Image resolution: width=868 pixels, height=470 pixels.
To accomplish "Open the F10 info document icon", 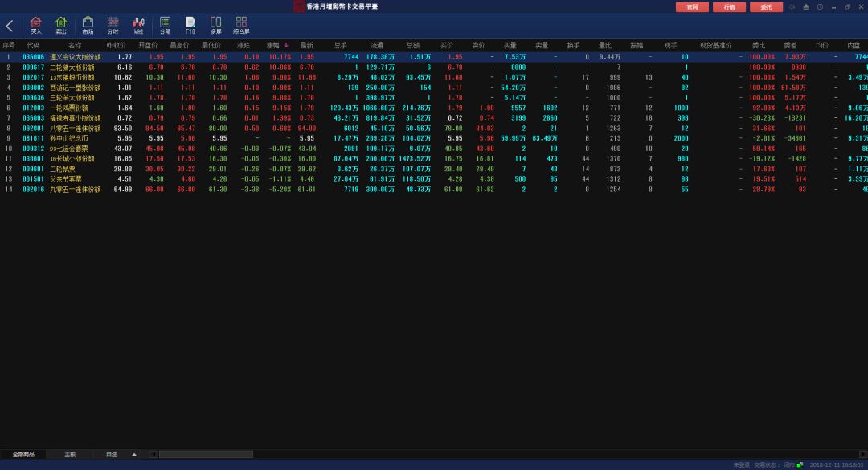I will point(190,26).
